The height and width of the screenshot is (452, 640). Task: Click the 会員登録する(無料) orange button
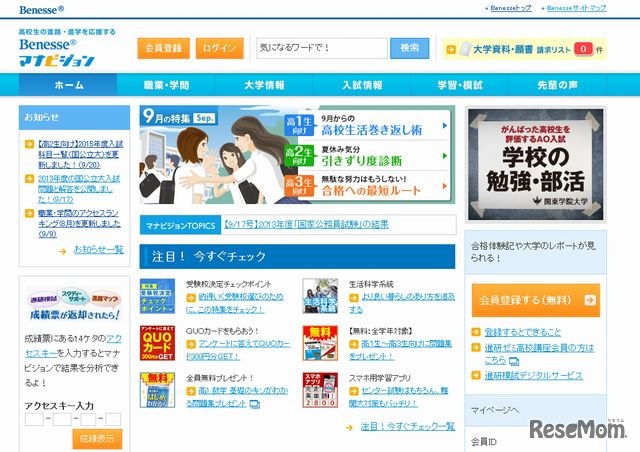[536, 300]
